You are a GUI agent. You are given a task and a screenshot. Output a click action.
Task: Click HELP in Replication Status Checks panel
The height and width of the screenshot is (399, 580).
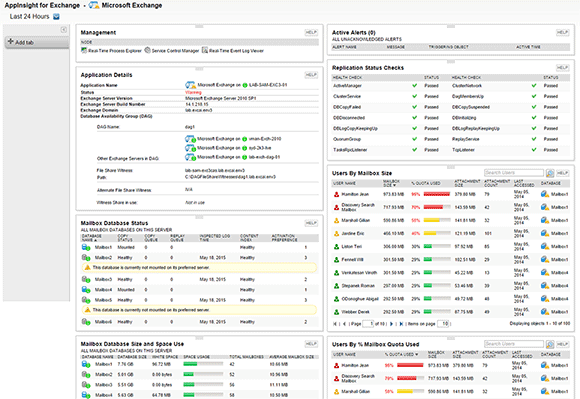562,68
